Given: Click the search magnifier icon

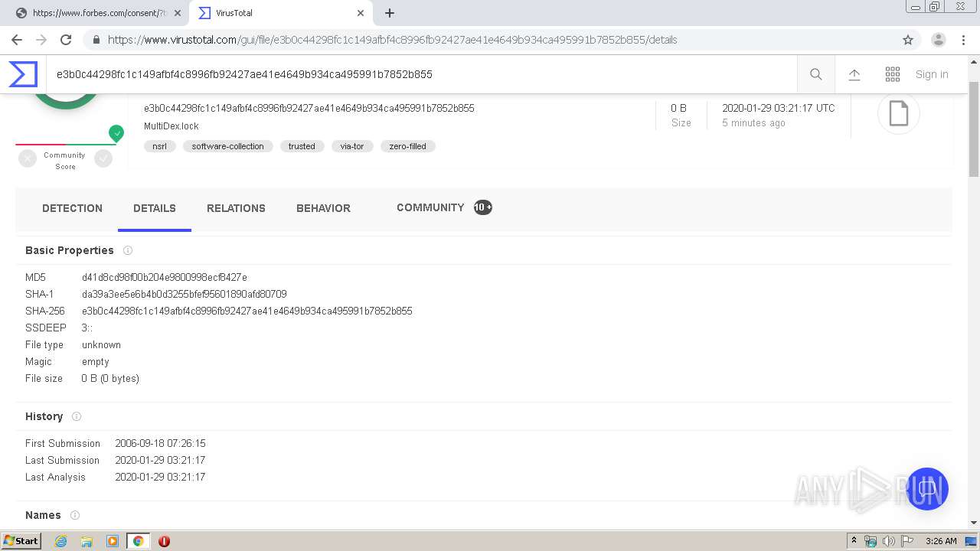Looking at the screenshot, I should coord(816,74).
